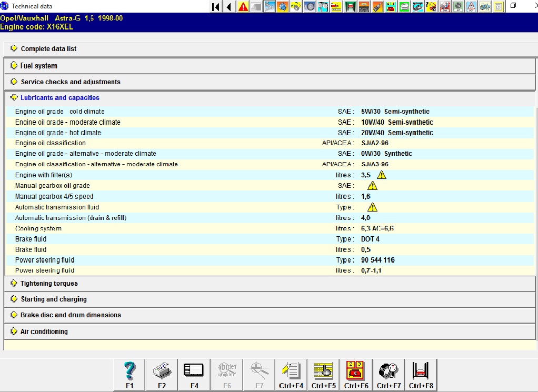The width and height of the screenshot is (538, 392).
Task: Click the F1 help question mark button
Action: pos(129,375)
